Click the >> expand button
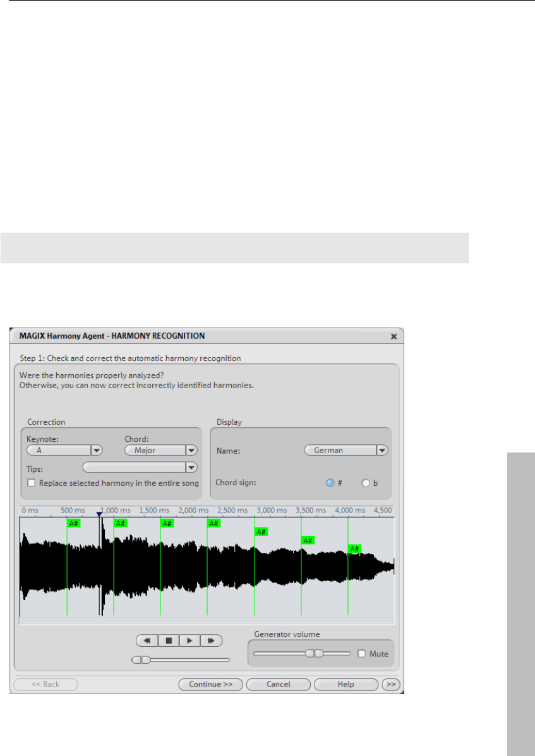The image size is (535, 756). click(x=391, y=684)
